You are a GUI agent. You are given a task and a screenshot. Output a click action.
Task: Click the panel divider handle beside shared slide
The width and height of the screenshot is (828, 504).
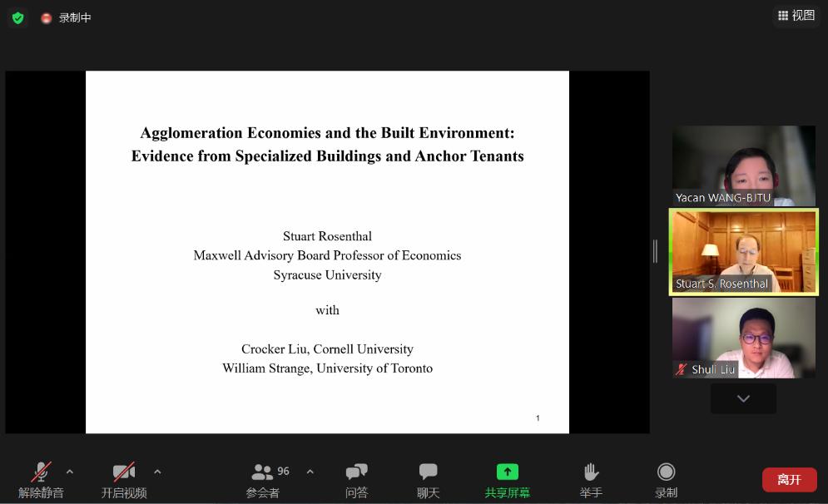coord(655,251)
